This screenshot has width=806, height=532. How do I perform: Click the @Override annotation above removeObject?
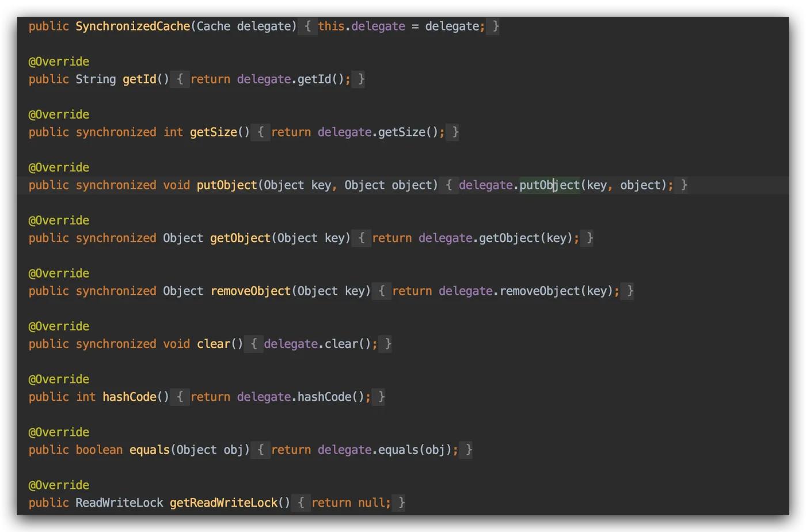click(x=59, y=273)
